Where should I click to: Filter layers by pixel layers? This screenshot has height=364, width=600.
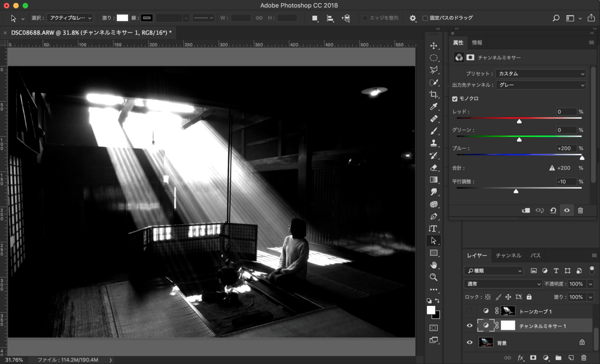click(533, 270)
